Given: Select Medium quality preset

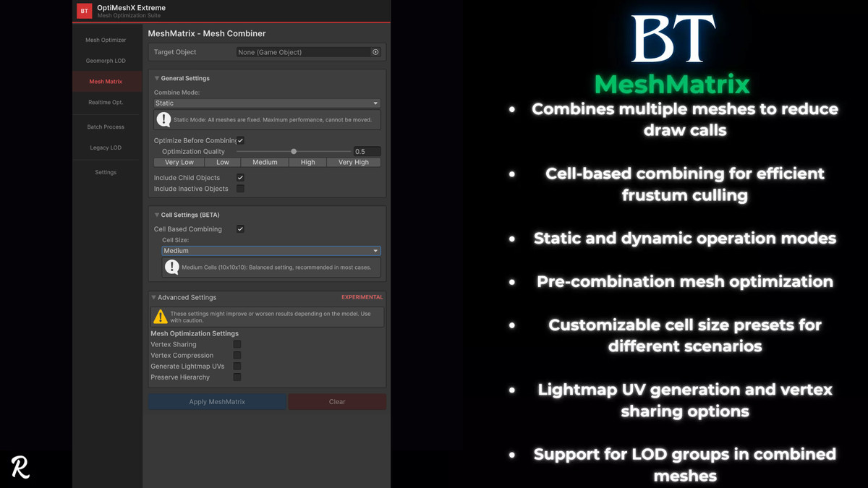Looking at the screenshot, I should (x=265, y=163).
